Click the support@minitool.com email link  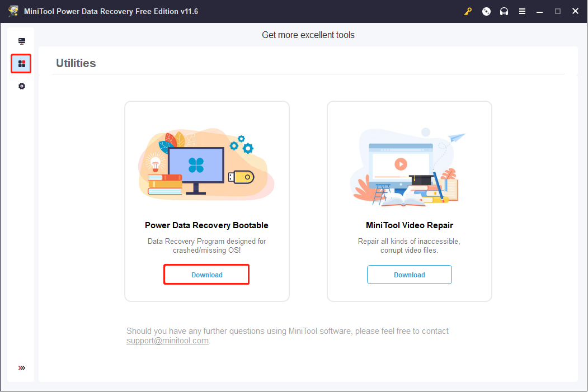click(167, 341)
